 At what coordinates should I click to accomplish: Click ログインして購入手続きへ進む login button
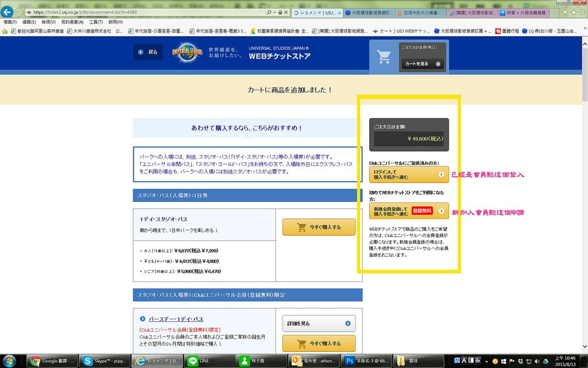(409, 174)
